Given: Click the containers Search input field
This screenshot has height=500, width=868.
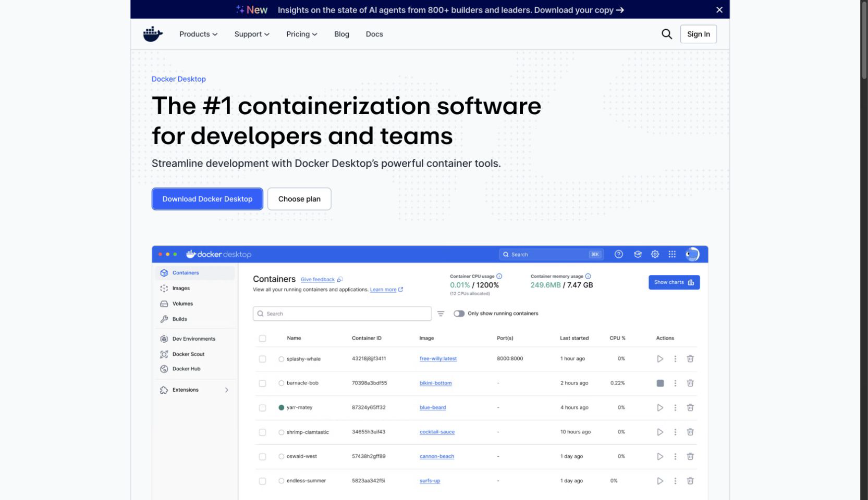Looking at the screenshot, I should 342,314.
